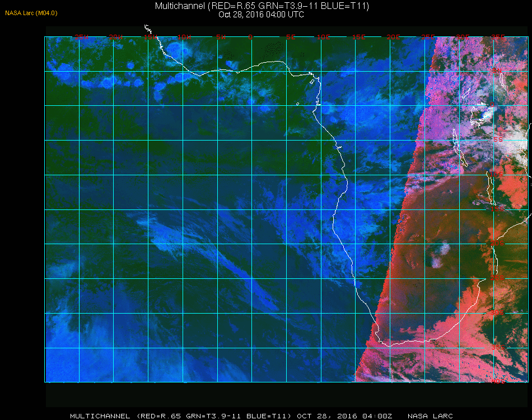
Task: Click the 35S latitude label
Action: (498, 347)
